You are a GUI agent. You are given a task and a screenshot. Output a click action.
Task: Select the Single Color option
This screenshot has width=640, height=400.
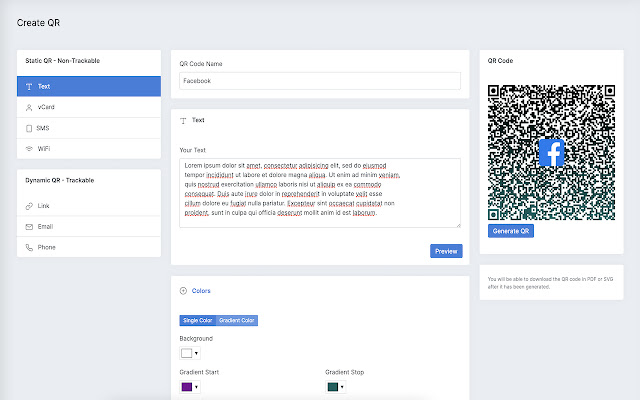197,320
